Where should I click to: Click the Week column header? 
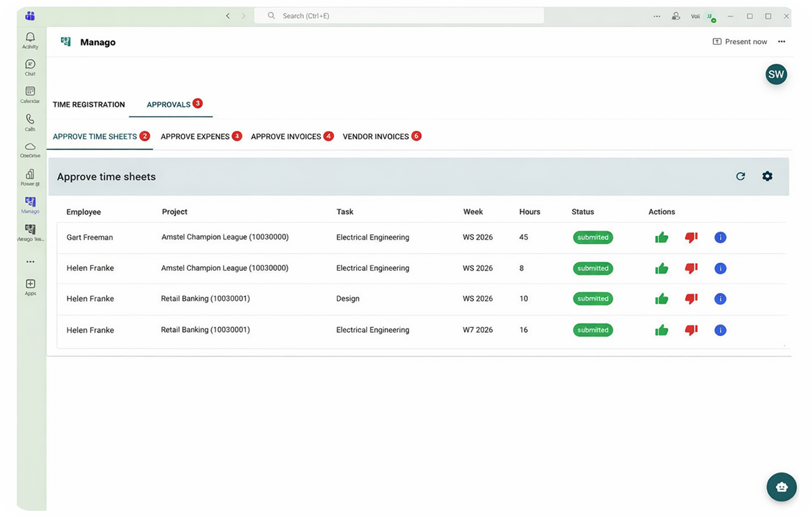point(473,212)
